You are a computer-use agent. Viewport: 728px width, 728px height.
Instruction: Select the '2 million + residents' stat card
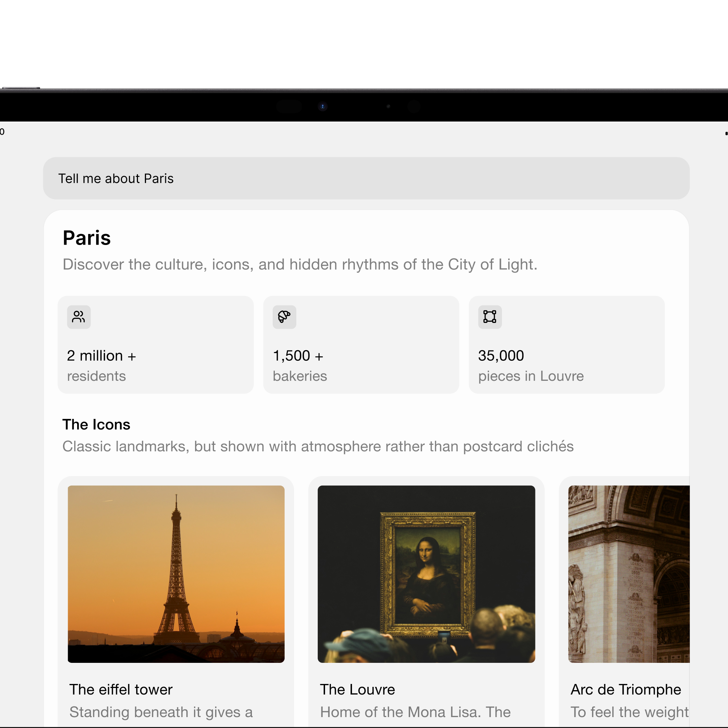click(155, 344)
